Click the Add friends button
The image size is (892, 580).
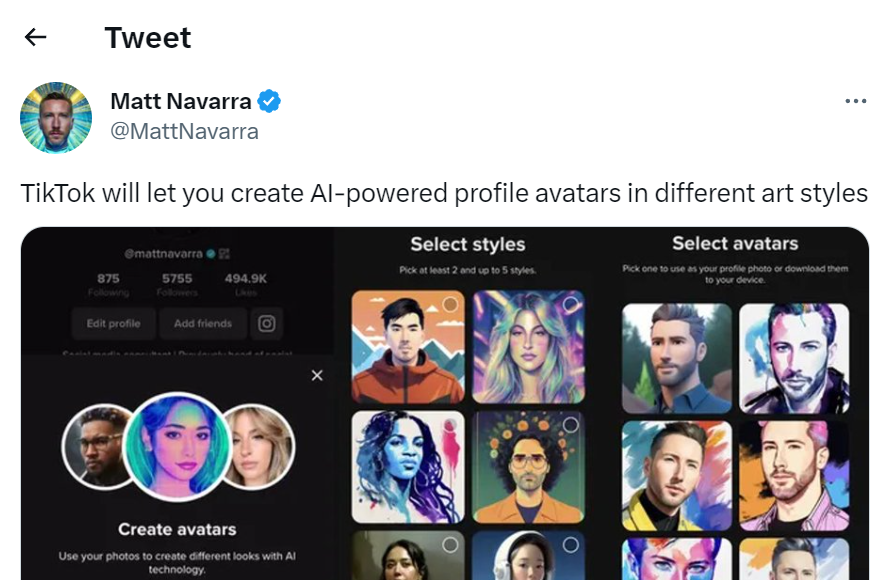(202, 323)
